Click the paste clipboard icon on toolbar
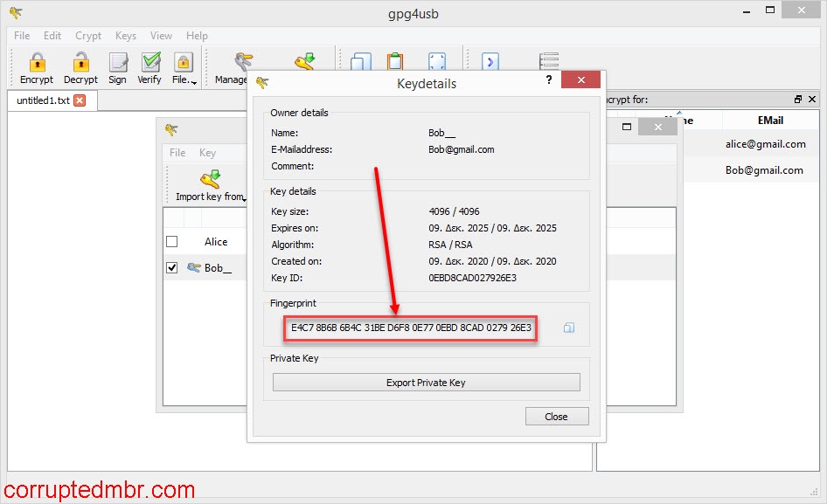Screen dimensions: 827x504 [394, 61]
